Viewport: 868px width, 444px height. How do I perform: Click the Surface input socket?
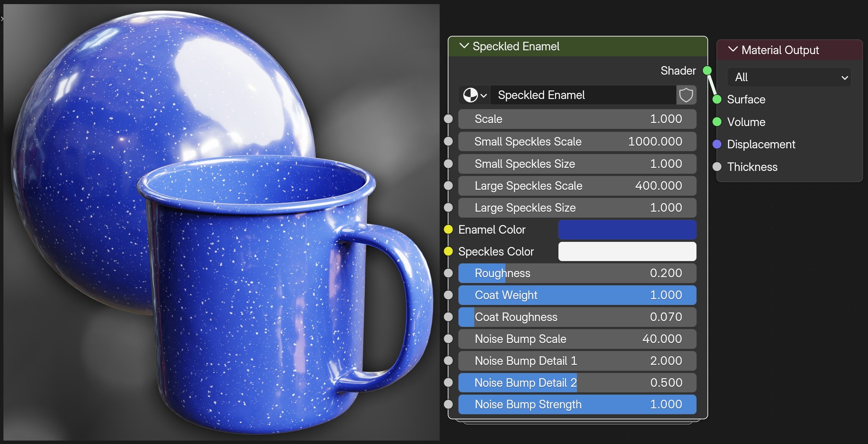coord(717,99)
